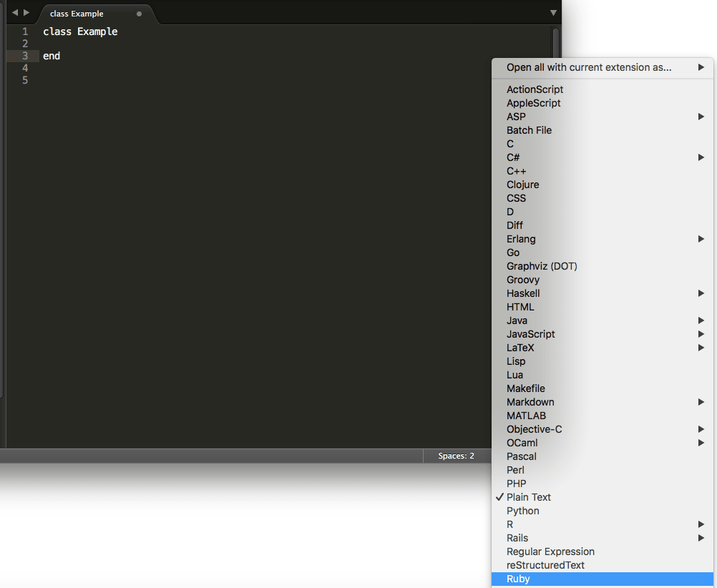717x588 pixels.
Task: Expand 'Open all with current extension as...' submenu
Action: (603, 68)
